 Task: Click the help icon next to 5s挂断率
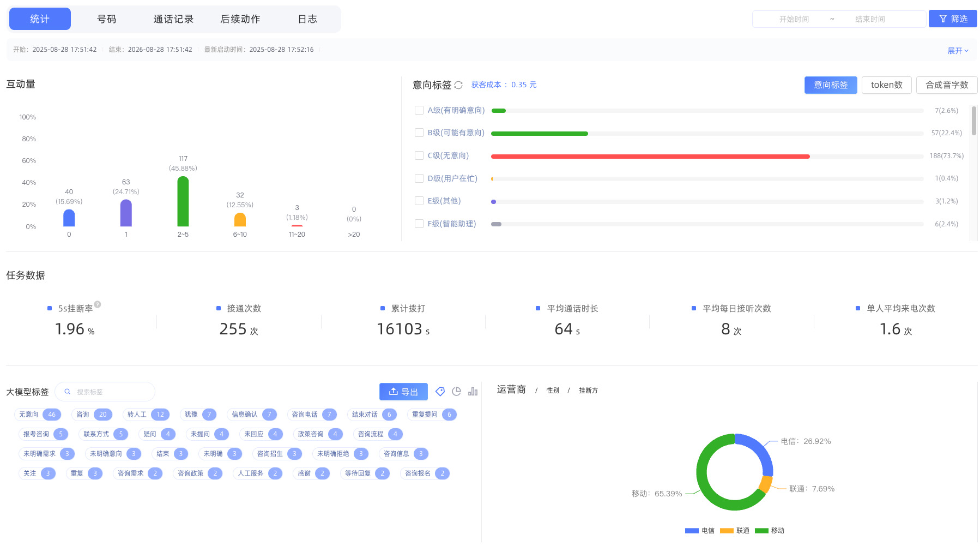[x=98, y=304]
